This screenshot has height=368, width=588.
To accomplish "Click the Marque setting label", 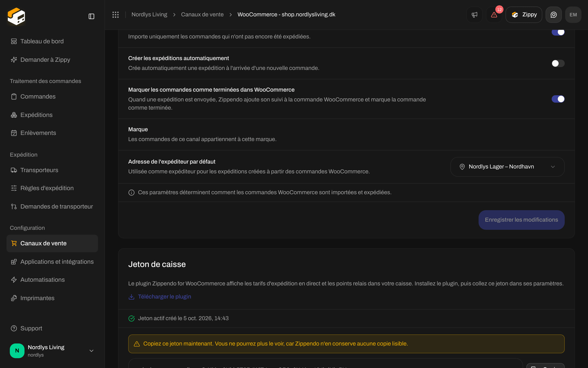I will [138, 129].
